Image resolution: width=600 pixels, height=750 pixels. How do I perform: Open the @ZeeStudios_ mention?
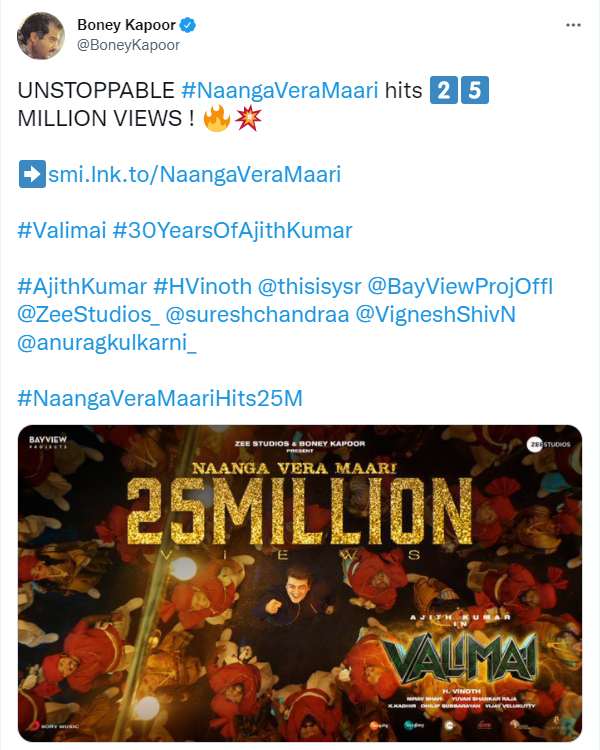(89, 315)
